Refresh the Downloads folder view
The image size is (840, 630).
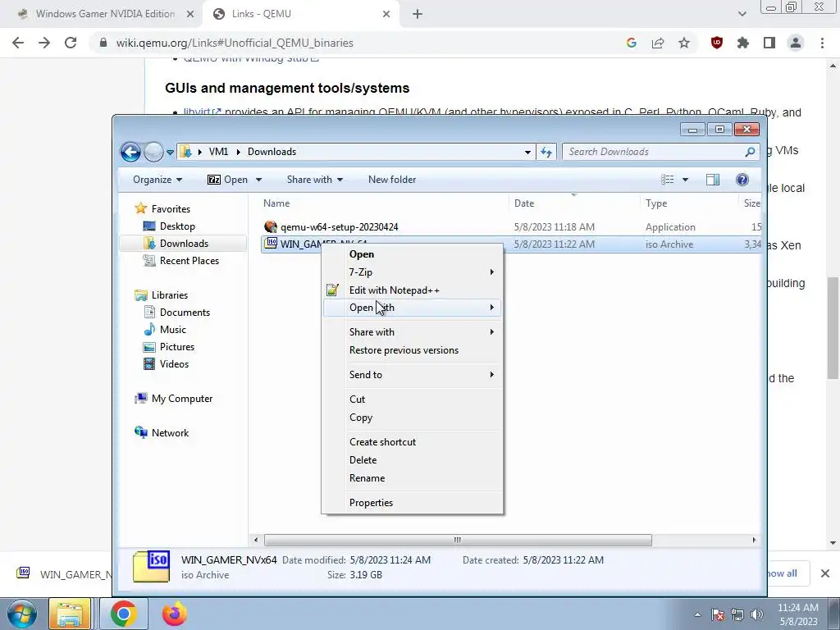coord(546,152)
